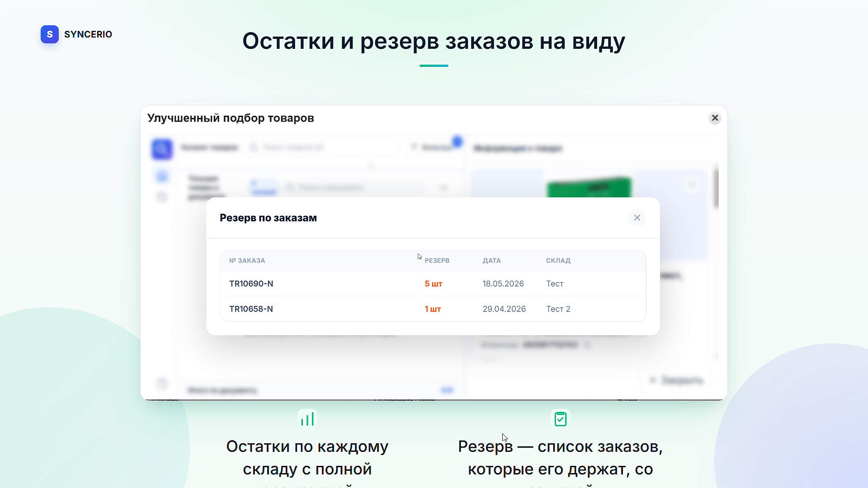The height and width of the screenshot is (488, 868).
Task: Select the ДАТА column header
Action: click(491, 261)
